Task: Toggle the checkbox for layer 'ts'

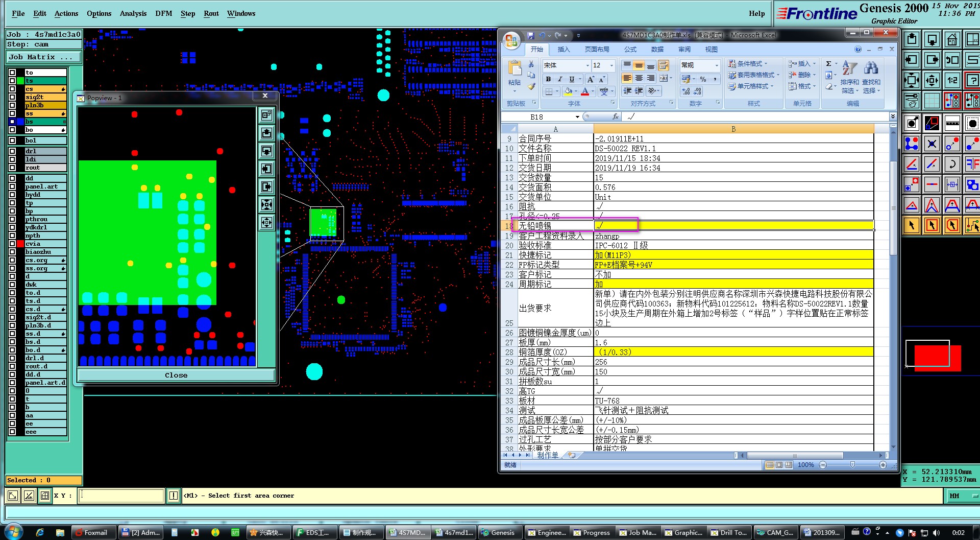Action: (x=12, y=81)
